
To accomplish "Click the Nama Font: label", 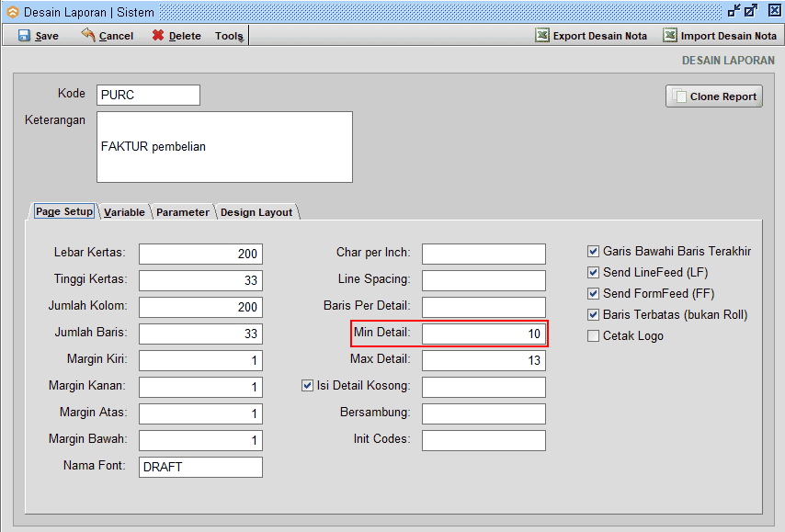I will pyautogui.click(x=94, y=466).
